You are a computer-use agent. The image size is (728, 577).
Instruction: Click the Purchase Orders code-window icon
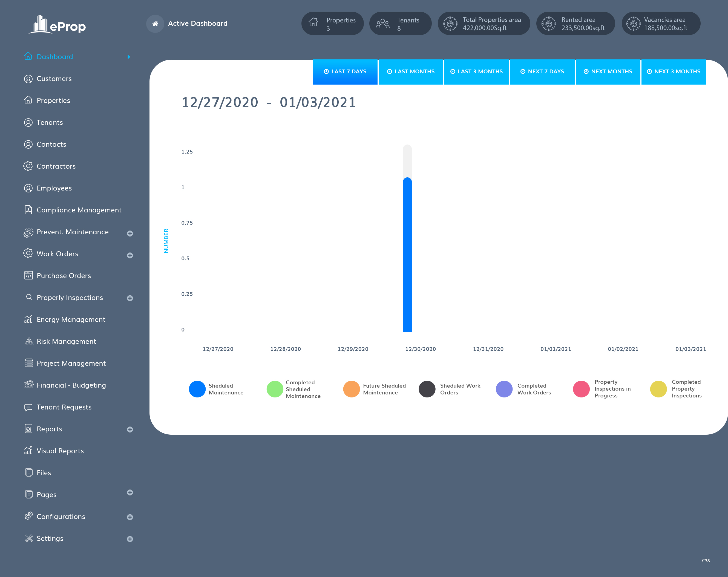[28, 276]
